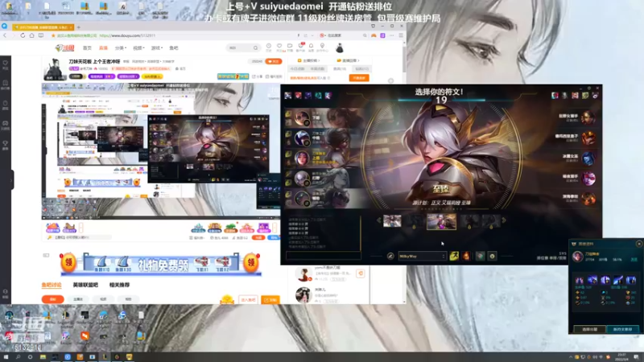Click the 进入鱼吧 button
The height and width of the screenshot is (362, 644).
click(248, 300)
